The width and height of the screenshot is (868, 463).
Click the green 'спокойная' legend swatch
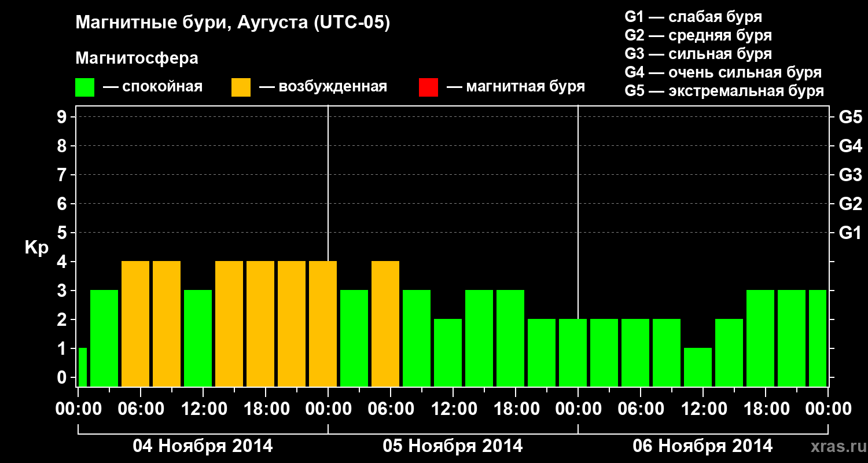pyautogui.click(x=84, y=87)
